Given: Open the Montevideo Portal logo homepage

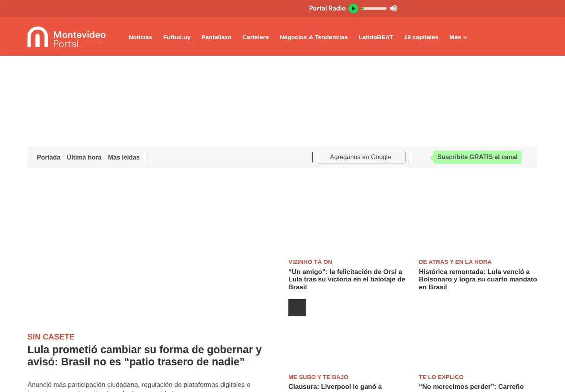Looking at the screenshot, I should 66,37.
